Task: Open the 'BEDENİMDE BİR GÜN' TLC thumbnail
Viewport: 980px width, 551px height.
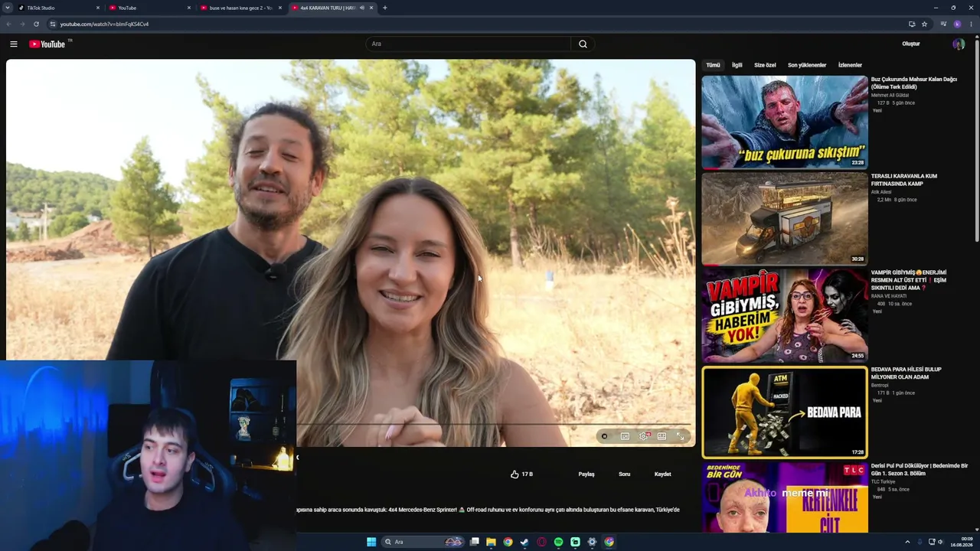Action: 785,497
